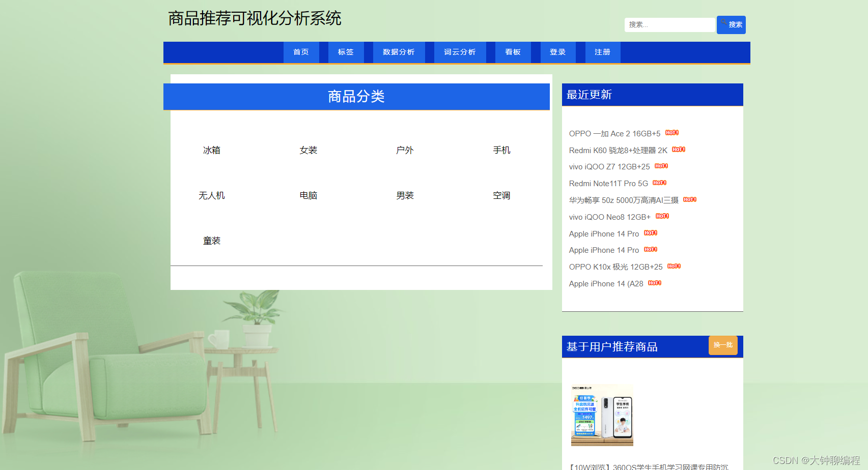This screenshot has width=868, height=470.
Task: Go to the 登录 page
Action: (558, 52)
